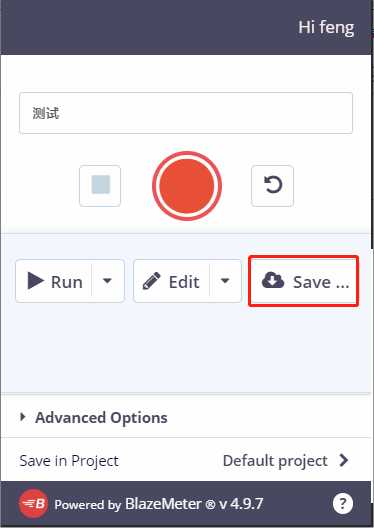The image size is (374, 528).
Task: Open help via the question mark icon
Action: (x=343, y=504)
